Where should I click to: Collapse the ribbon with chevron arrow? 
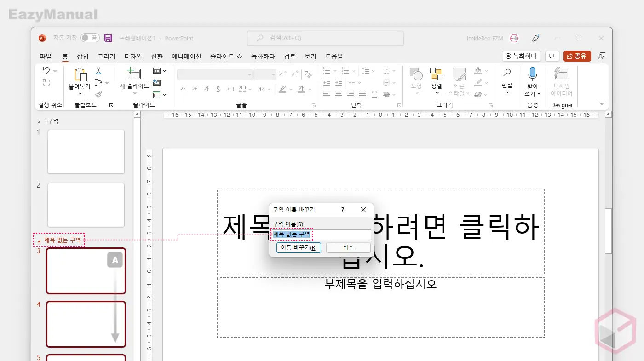click(x=602, y=104)
